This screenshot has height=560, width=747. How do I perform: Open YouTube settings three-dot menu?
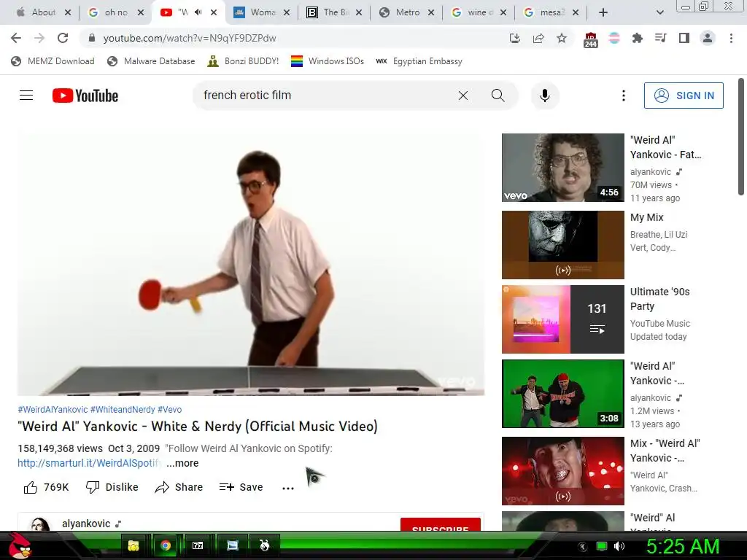tap(623, 96)
